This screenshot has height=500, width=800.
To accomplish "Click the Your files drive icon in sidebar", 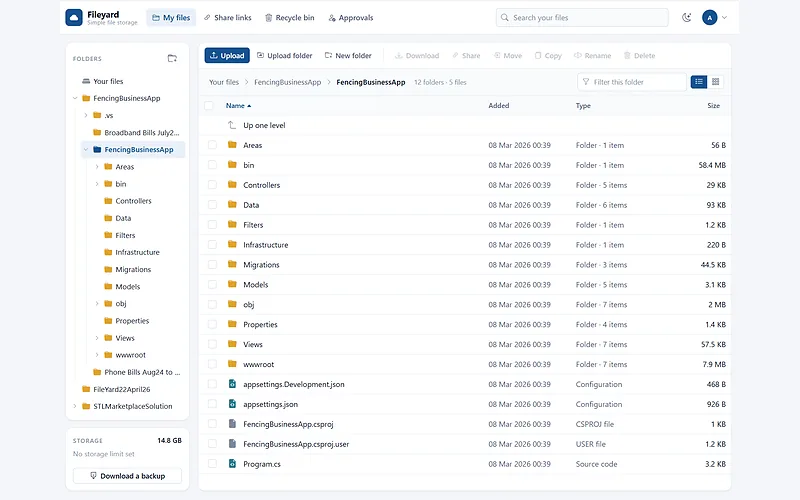I will tap(86, 81).
